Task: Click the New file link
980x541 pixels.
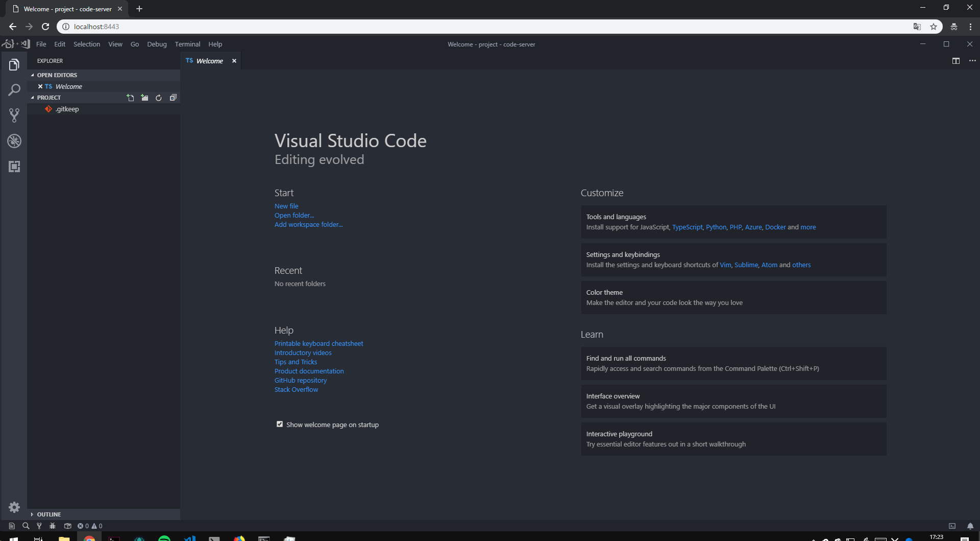Action: 286,206
